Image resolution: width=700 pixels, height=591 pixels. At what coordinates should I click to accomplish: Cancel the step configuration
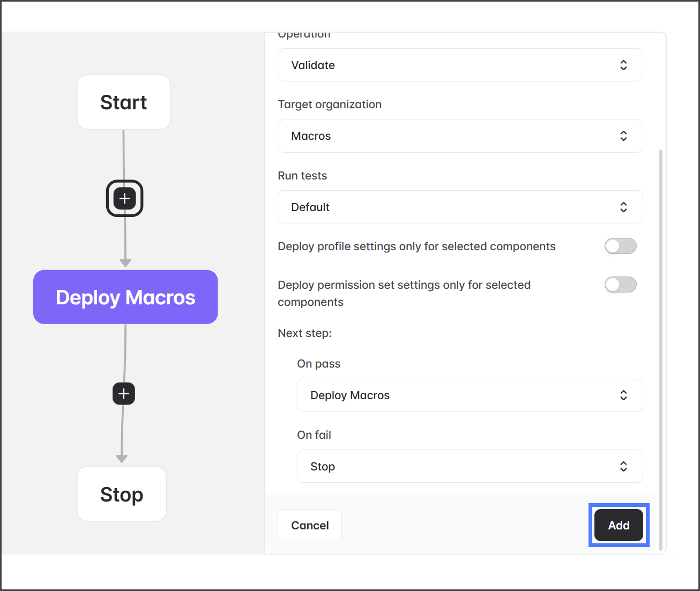pyautogui.click(x=309, y=525)
